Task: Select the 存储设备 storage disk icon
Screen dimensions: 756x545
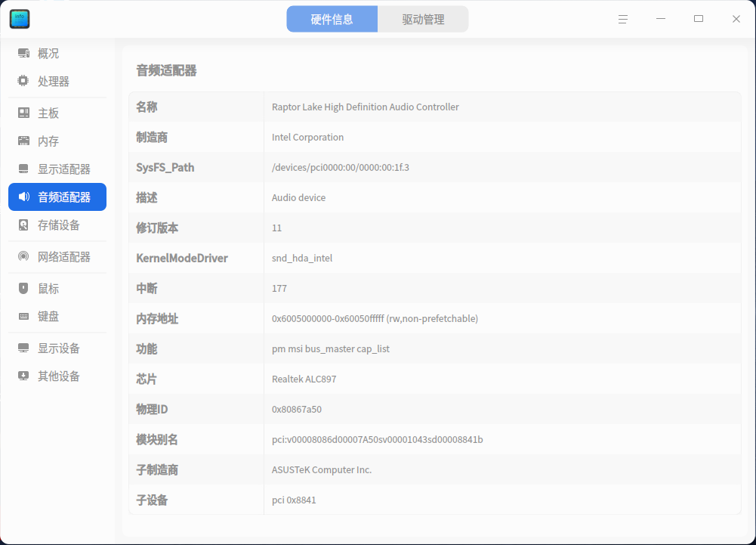Action: [x=23, y=225]
